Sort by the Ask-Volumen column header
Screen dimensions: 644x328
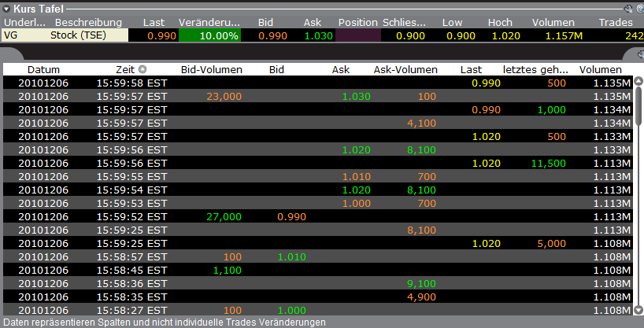(405, 69)
